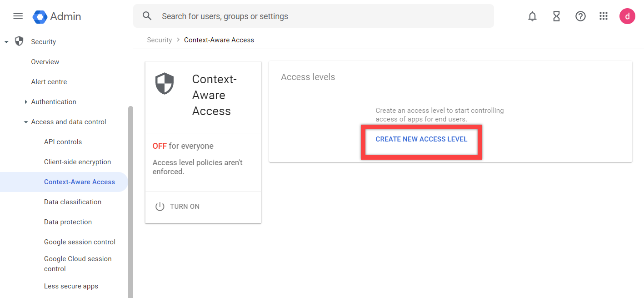644x298 pixels.
Task: Open the Google apps grid
Action: [604, 16]
